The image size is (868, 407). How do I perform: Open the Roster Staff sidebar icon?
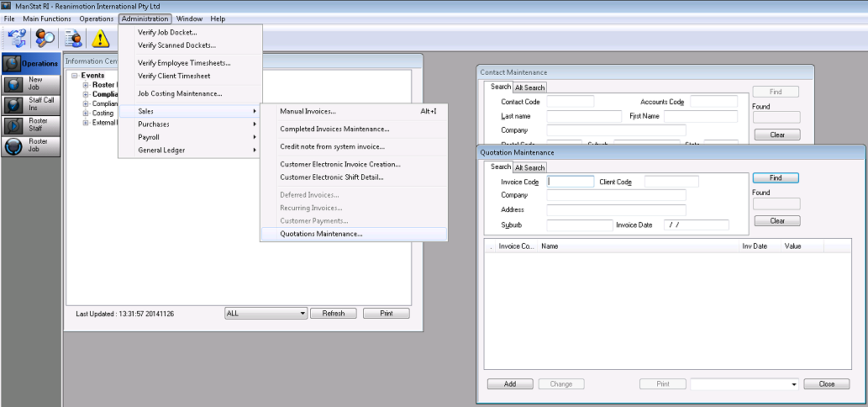pos(14,124)
